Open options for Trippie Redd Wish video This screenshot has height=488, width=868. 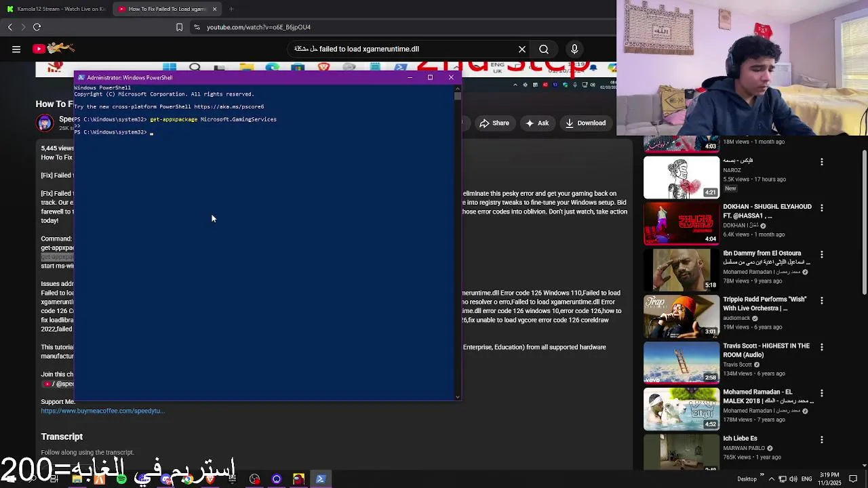point(822,301)
